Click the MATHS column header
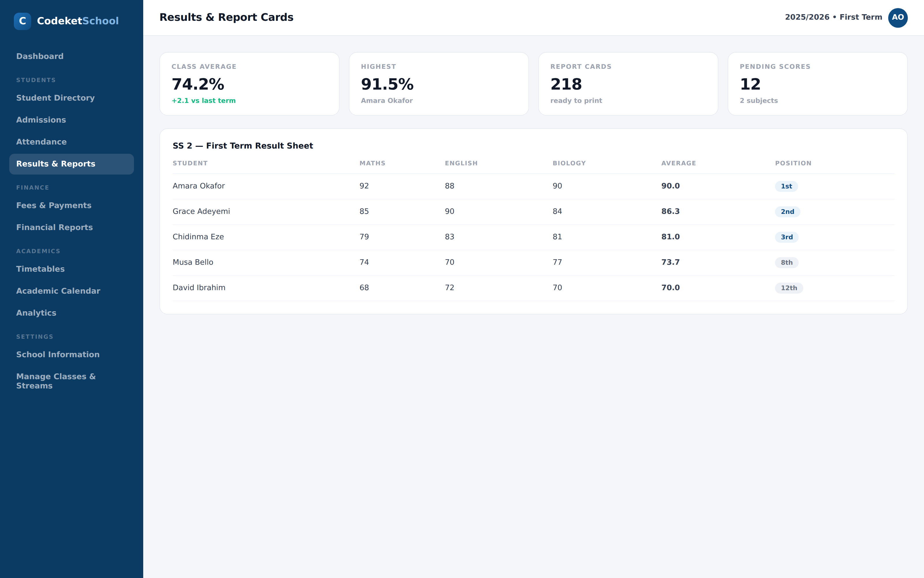Viewport: 924px width, 578px height. [372, 163]
